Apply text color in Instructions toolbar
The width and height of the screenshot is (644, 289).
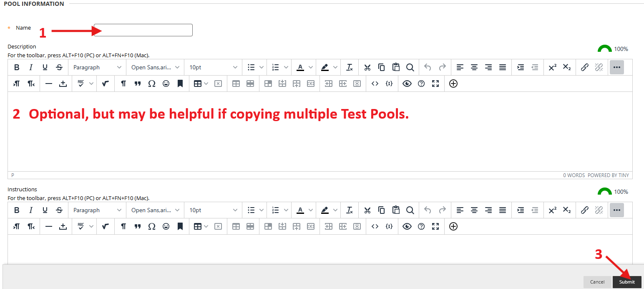pos(300,210)
